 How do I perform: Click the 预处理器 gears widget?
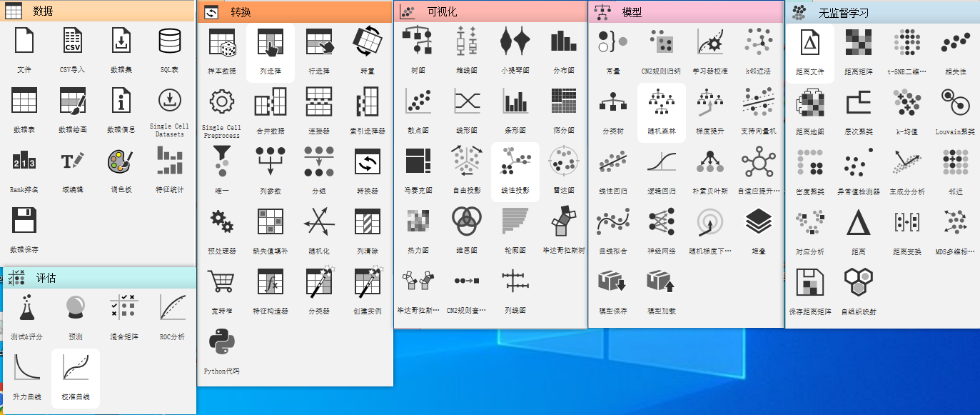click(x=222, y=221)
